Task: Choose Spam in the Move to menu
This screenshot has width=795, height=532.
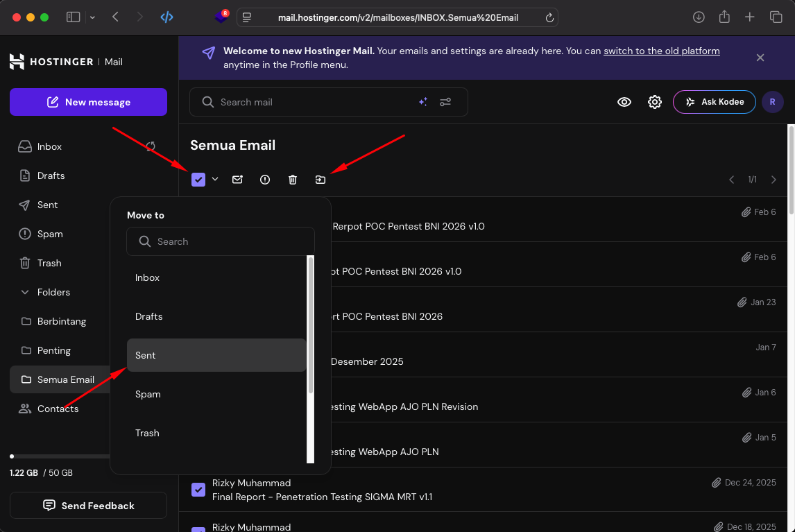Action: 148,394
